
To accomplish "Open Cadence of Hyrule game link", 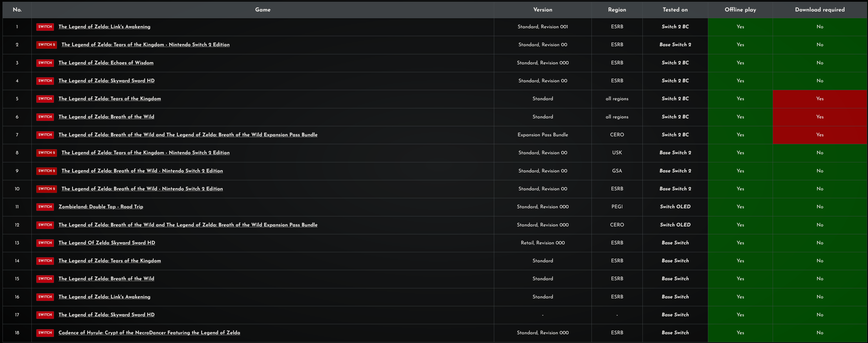I will [149, 333].
